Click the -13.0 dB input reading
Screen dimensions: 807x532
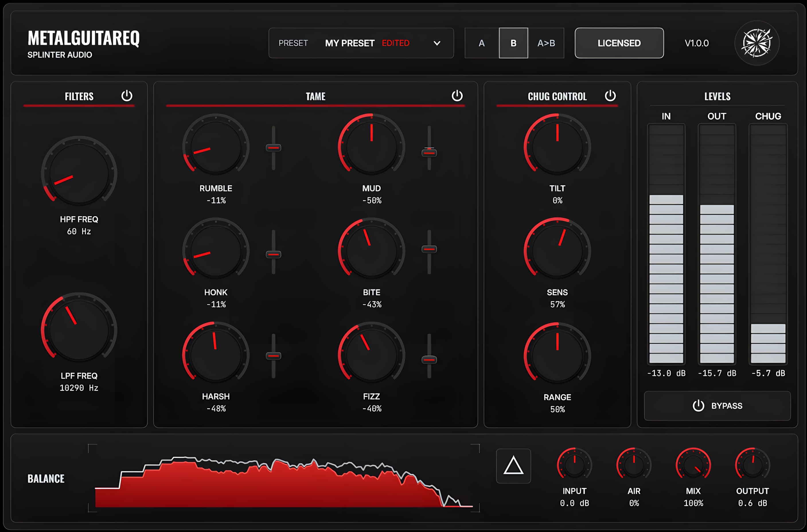pyautogui.click(x=666, y=373)
